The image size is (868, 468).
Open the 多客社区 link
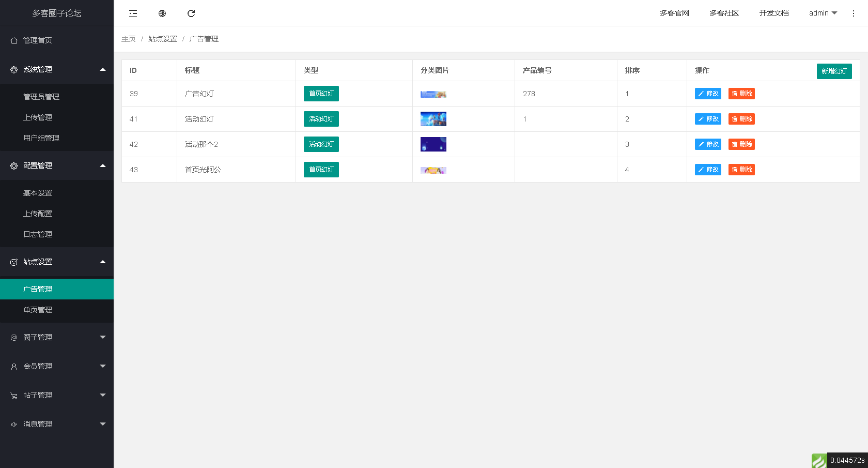pyautogui.click(x=724, y=13)
